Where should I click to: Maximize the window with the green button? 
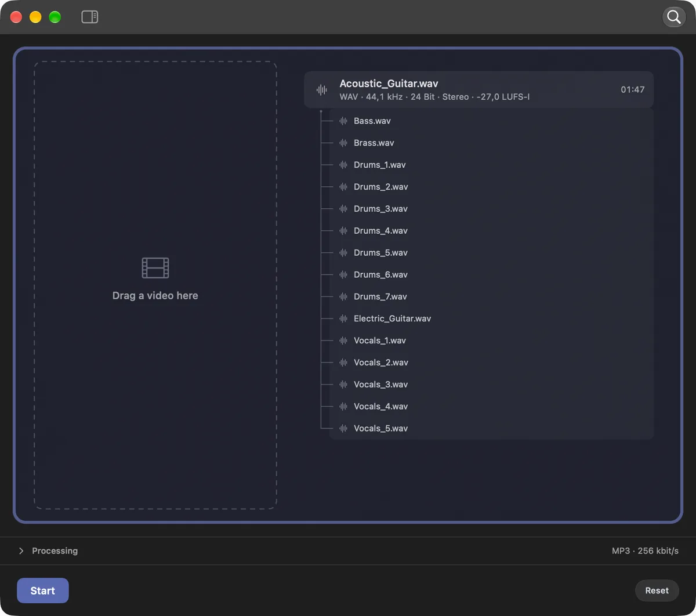pos(55,17)
